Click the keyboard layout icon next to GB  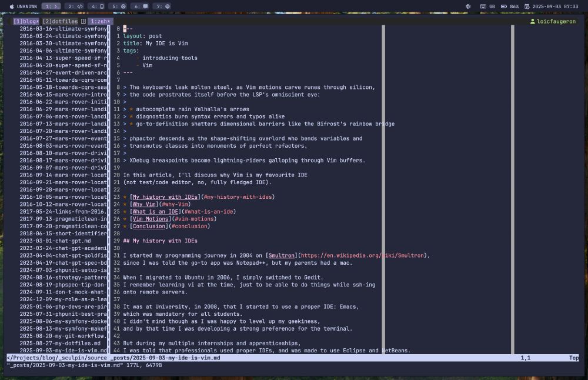[x=483, y=6]
